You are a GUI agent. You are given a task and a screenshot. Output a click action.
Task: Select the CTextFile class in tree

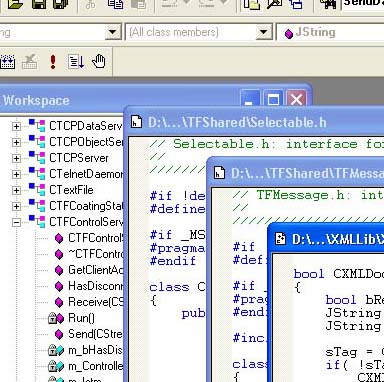coord(71,190)
